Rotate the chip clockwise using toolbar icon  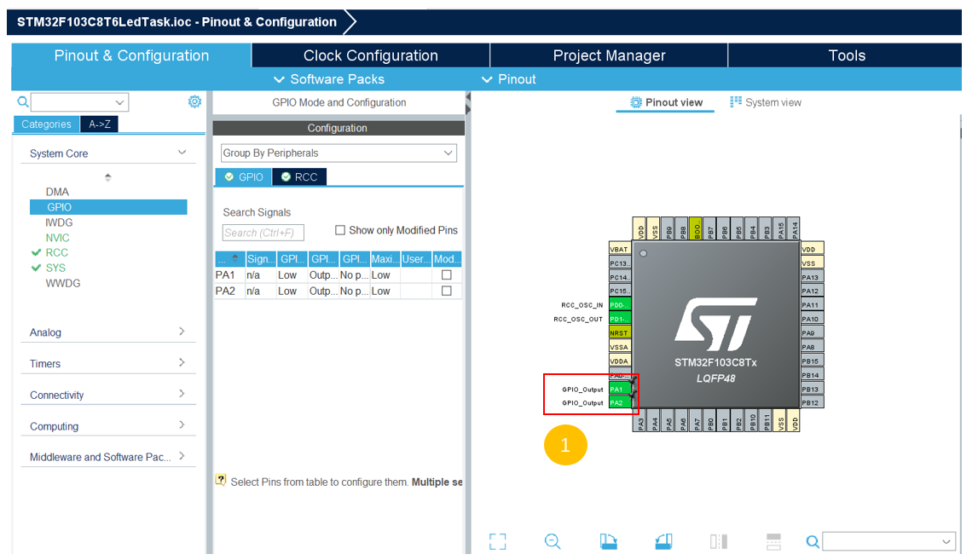point(608,541)
